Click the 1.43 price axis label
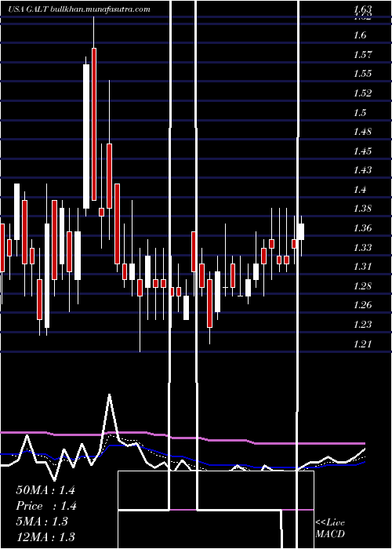Viewport: 392px width, 549px height. point(362,170)
